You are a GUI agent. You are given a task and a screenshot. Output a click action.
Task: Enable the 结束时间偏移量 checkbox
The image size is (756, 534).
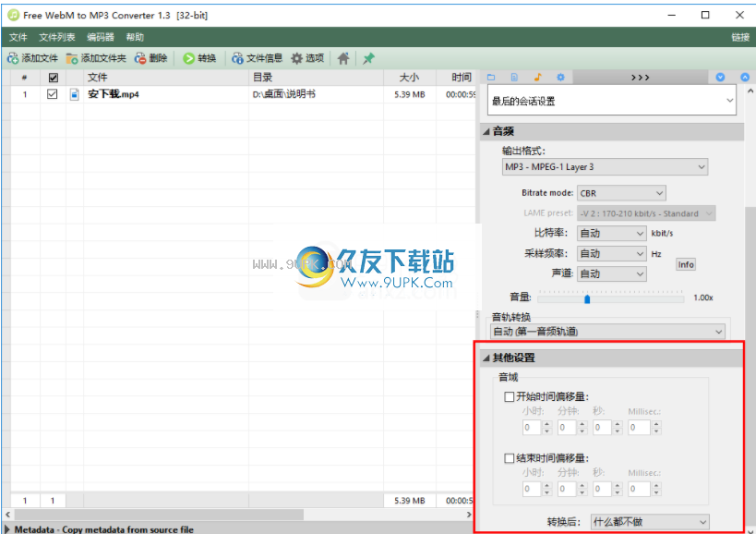click(509, 458)
